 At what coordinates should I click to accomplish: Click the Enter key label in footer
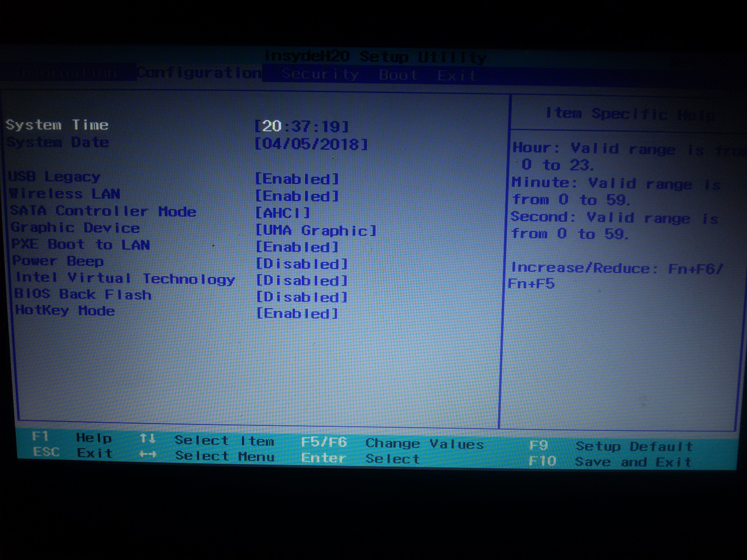point(324,458)
